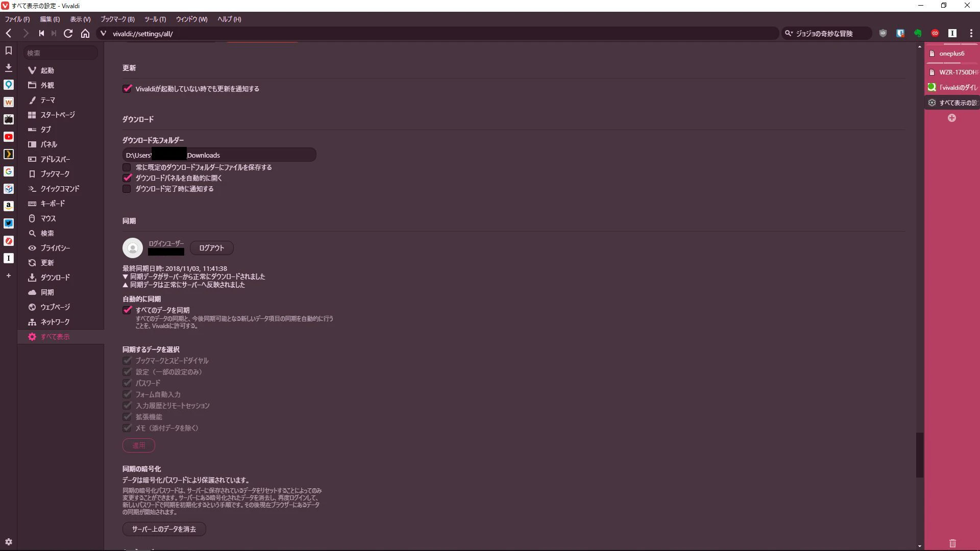Viewport: 980px width, 551px height.
Task: Click the ログアウト button
Action: [212, 248]
